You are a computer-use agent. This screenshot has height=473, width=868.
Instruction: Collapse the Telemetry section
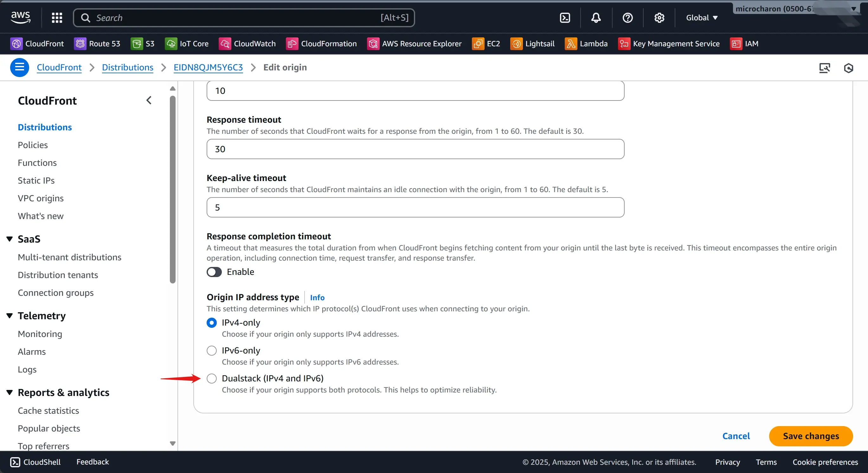10,315
